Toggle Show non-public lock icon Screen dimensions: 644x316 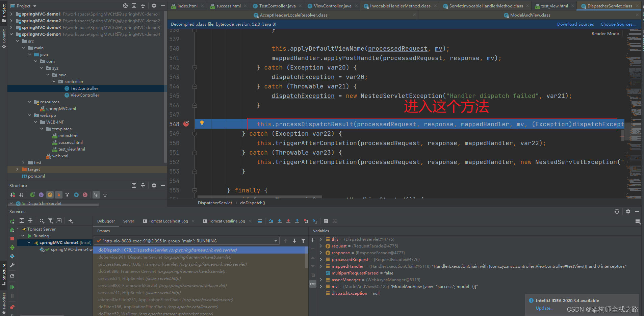59,195
